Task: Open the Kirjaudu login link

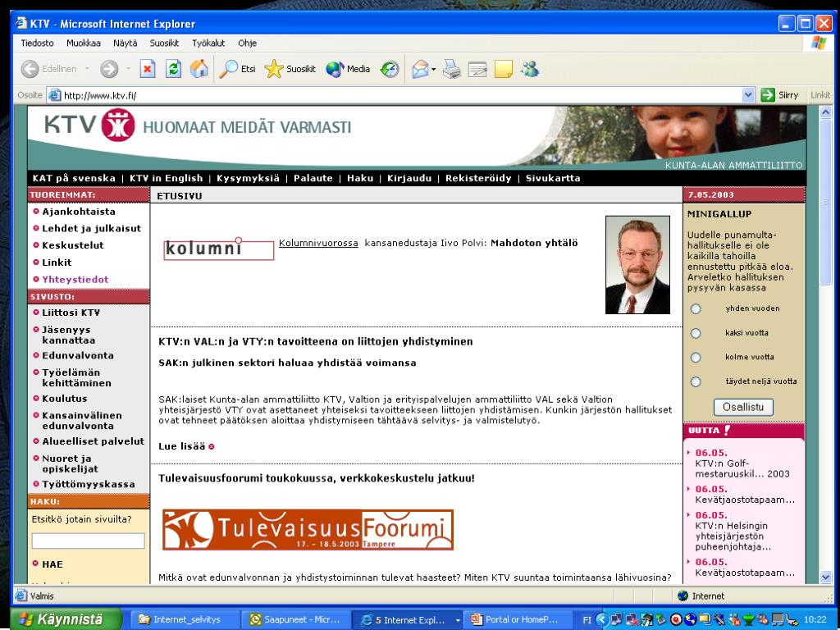Action: [409, 178]
